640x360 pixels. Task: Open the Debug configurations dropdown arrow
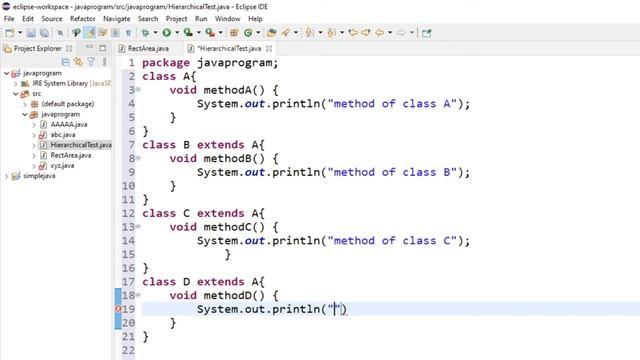[x=156, y=33]
